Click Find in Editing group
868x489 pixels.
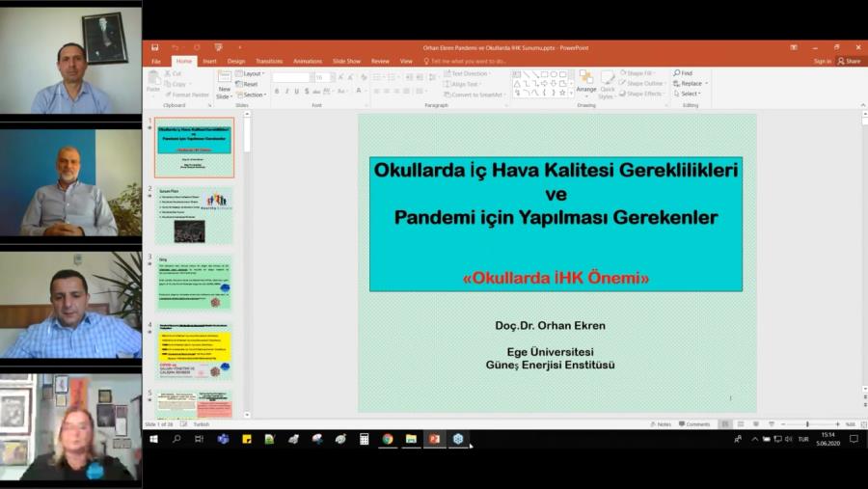(x=683, y=73)
